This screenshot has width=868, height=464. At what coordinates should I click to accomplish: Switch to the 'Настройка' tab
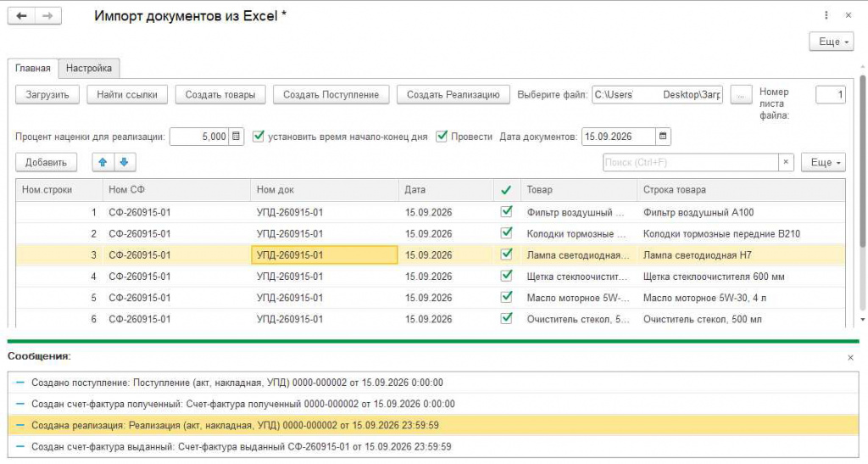(x=88, y=68)
